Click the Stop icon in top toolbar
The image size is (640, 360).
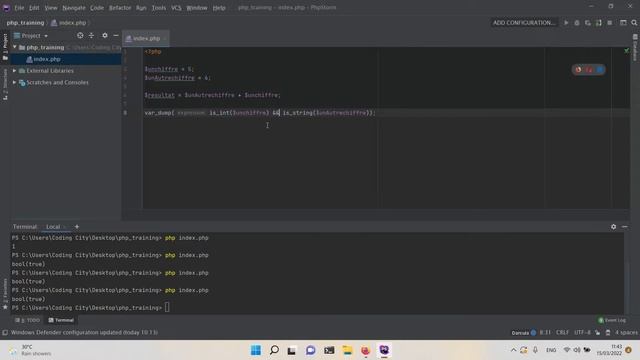point(609,23)
